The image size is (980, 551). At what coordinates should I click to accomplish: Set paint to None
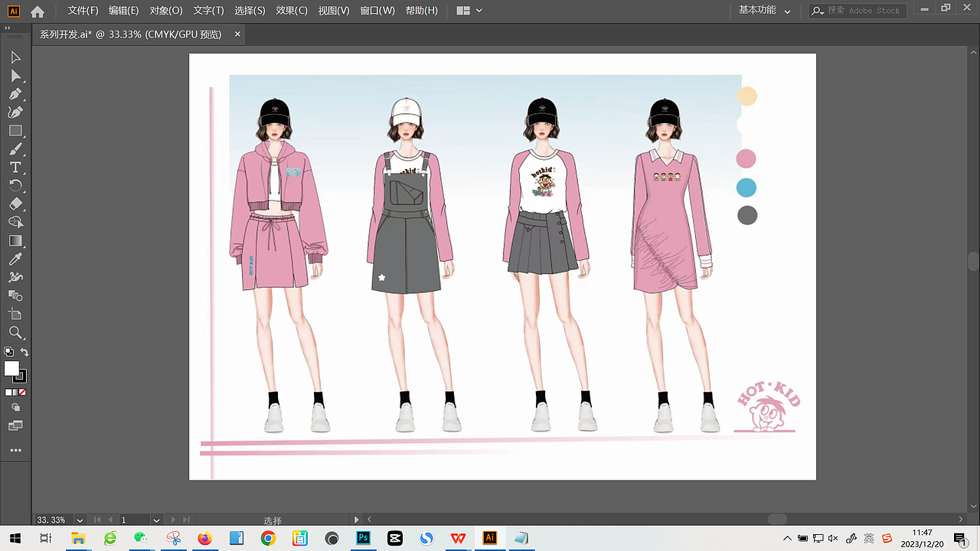(x=23, y=392)
